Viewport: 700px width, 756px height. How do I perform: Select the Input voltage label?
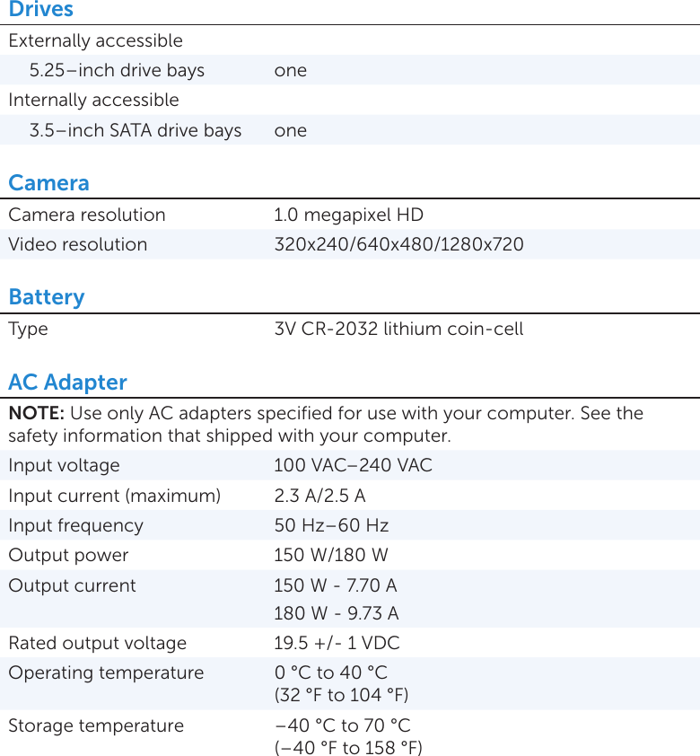64,465
